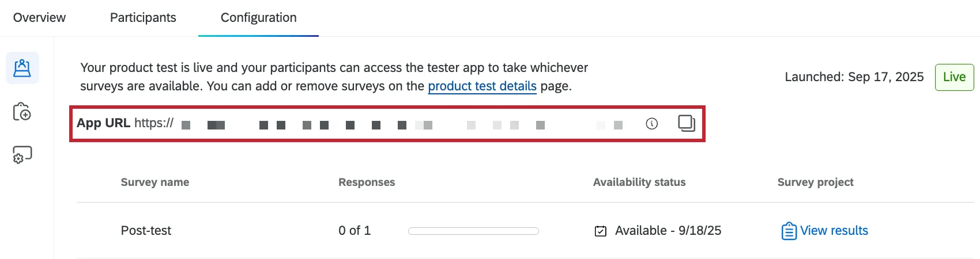
Task: Open the Overview tab
Action: pyautogui.click(x=39, y=18)
